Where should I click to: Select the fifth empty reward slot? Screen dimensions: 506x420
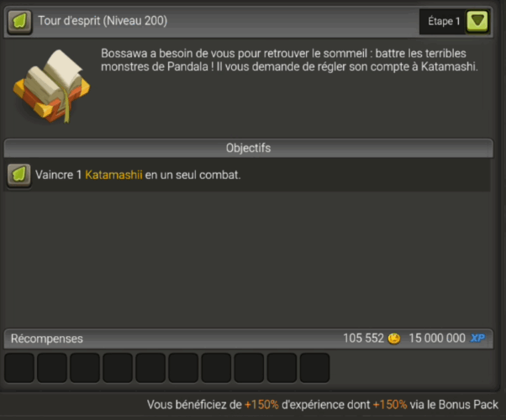click(150, 368)
